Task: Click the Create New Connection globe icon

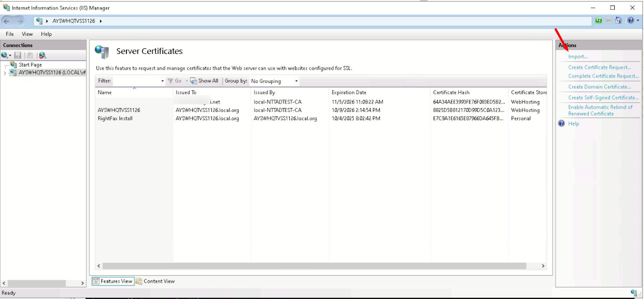Action: pos(4,56)
